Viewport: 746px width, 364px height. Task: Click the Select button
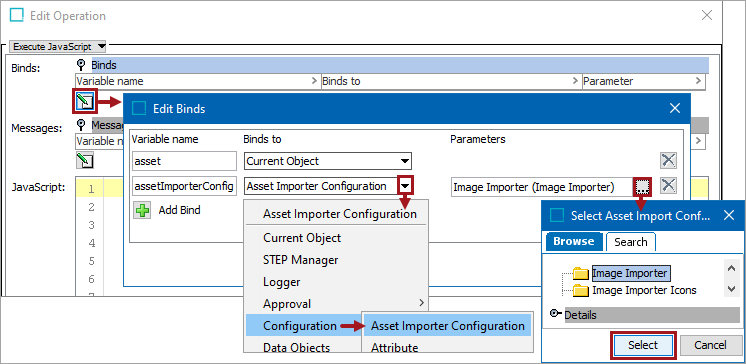click(x=643, y=345)
